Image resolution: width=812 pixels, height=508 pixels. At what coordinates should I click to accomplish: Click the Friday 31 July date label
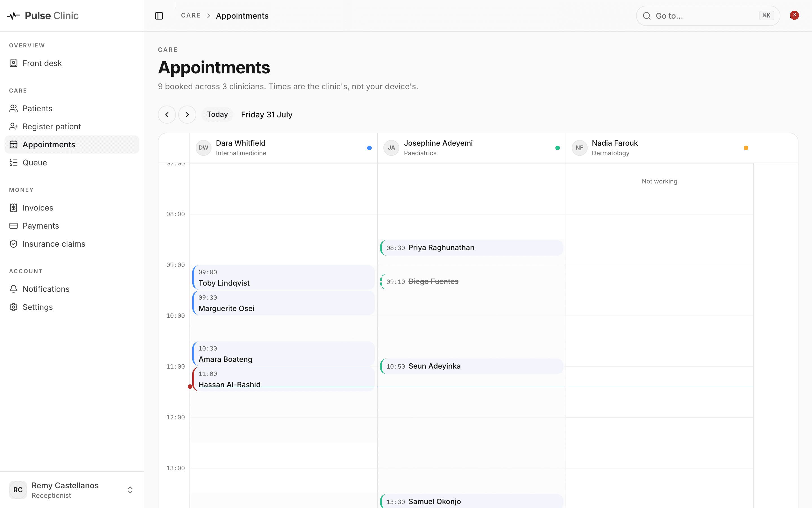[x=267, y=115]
